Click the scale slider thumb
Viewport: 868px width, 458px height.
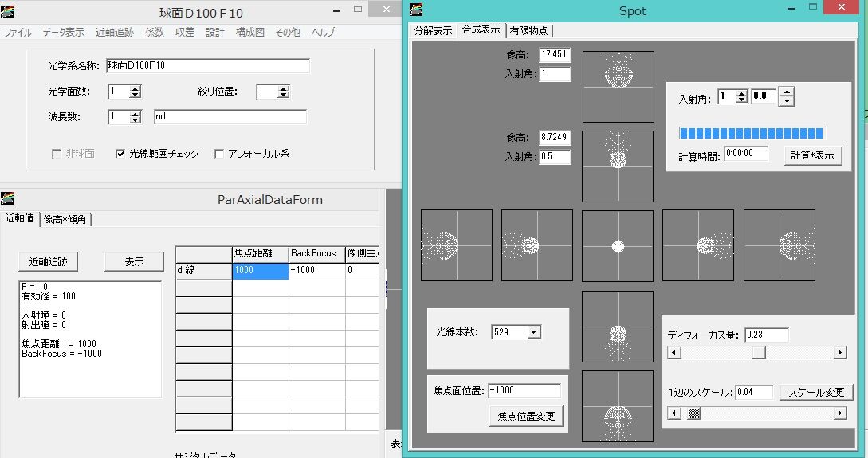(693, 413)
